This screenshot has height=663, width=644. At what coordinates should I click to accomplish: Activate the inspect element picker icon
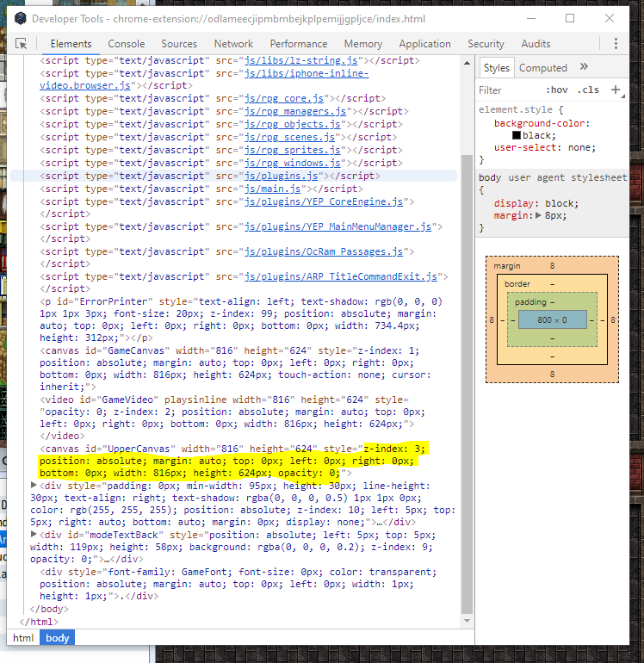(x=22, y=44)
